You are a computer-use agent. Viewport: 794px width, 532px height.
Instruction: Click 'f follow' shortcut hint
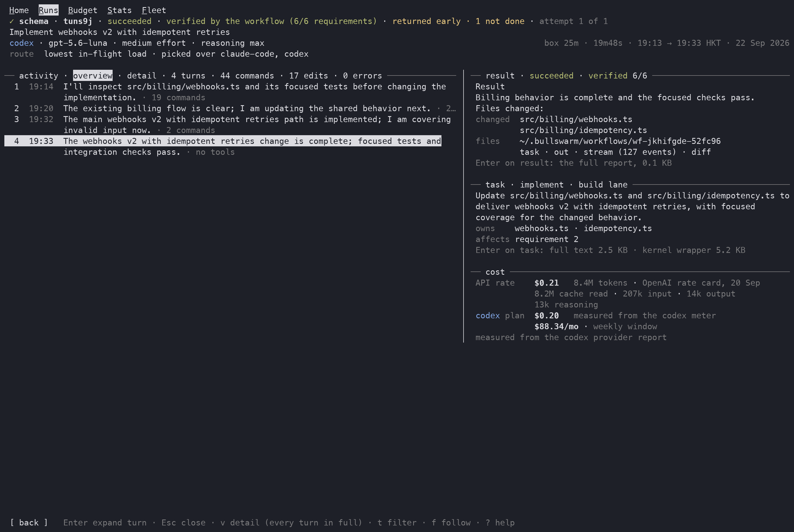451,522
